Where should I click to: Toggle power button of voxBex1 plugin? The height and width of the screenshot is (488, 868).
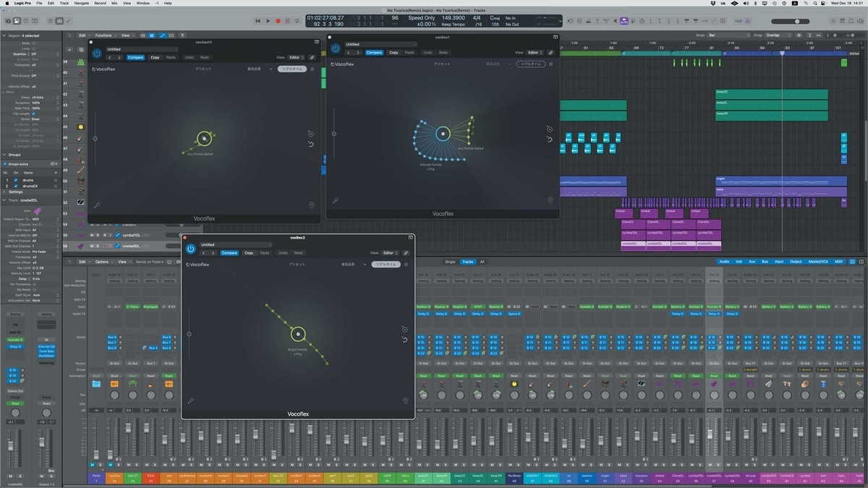pos(335,48)
